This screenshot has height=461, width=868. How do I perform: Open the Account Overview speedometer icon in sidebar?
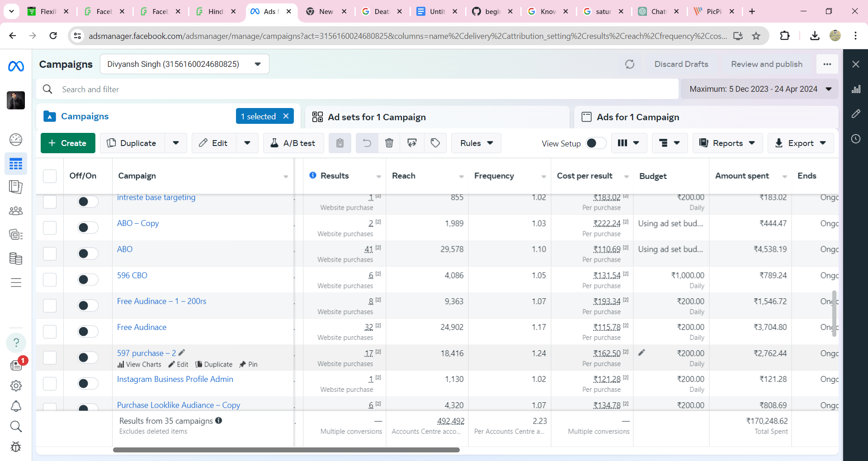point(16,140)
